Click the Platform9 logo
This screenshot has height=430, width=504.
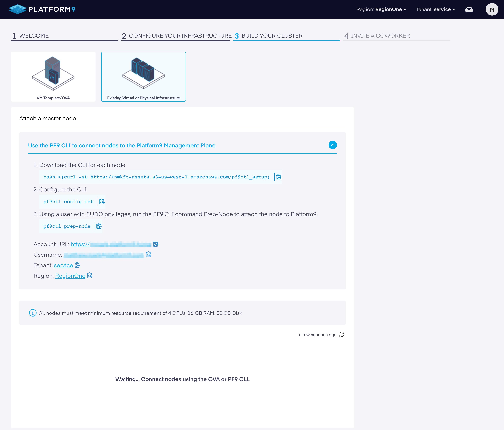point(42,9)
